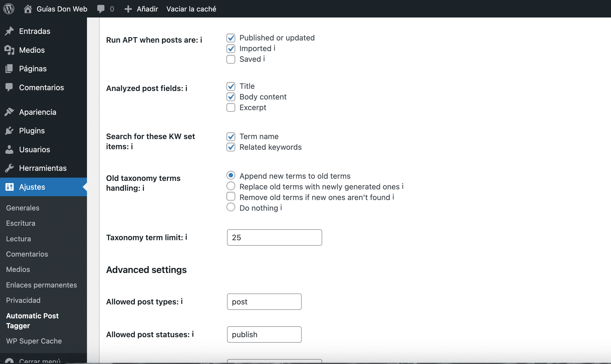Click Vaciar la caché in the admin bar

coord(191,9)
